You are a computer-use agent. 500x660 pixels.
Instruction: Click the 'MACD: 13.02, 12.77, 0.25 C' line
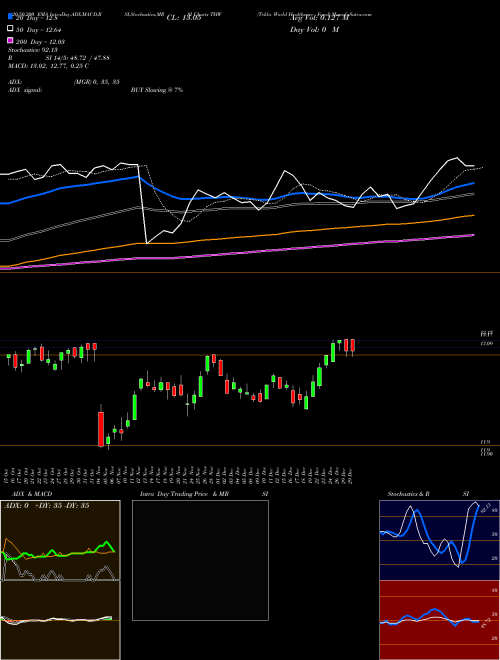pos(48,66)
